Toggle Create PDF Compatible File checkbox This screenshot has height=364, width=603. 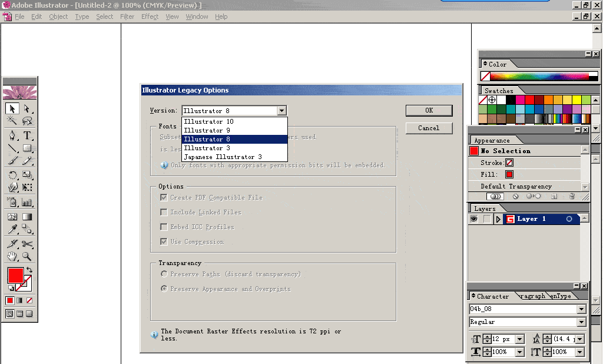point(164,197)
